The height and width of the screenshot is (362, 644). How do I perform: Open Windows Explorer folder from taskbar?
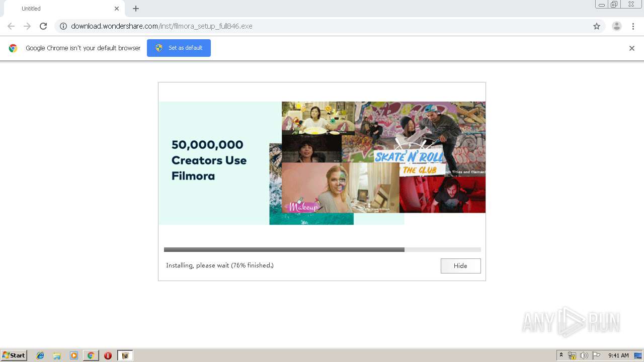57,355
